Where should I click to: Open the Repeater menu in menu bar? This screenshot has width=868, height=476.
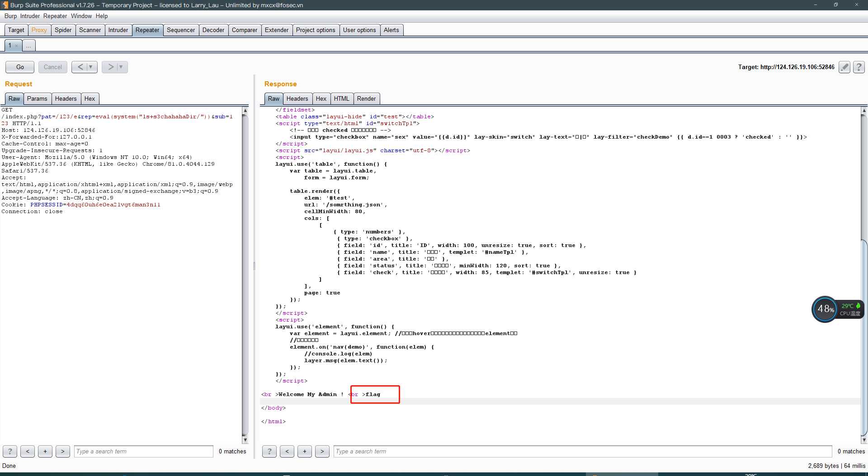pyautogui.click(x=55, y=16)
